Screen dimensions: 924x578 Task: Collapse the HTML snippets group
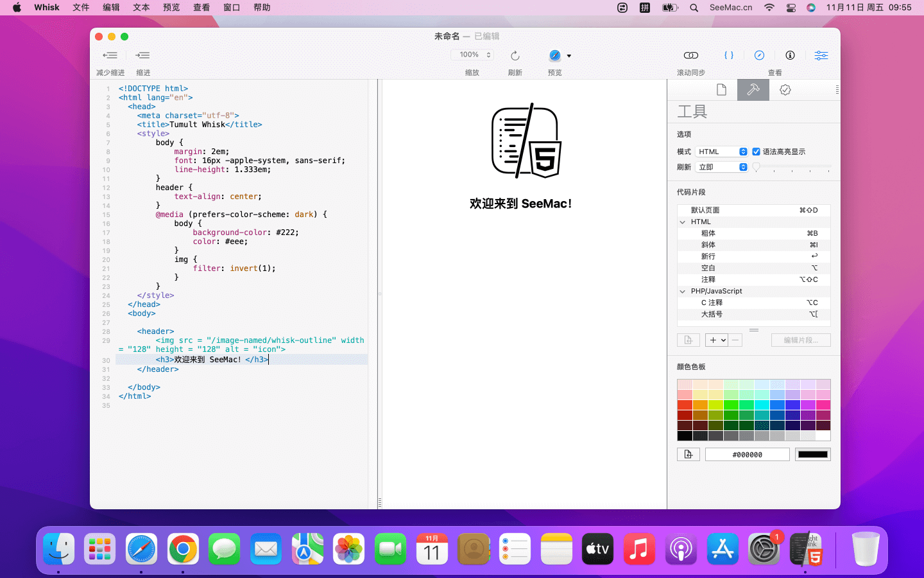click(x=683, y=222)
